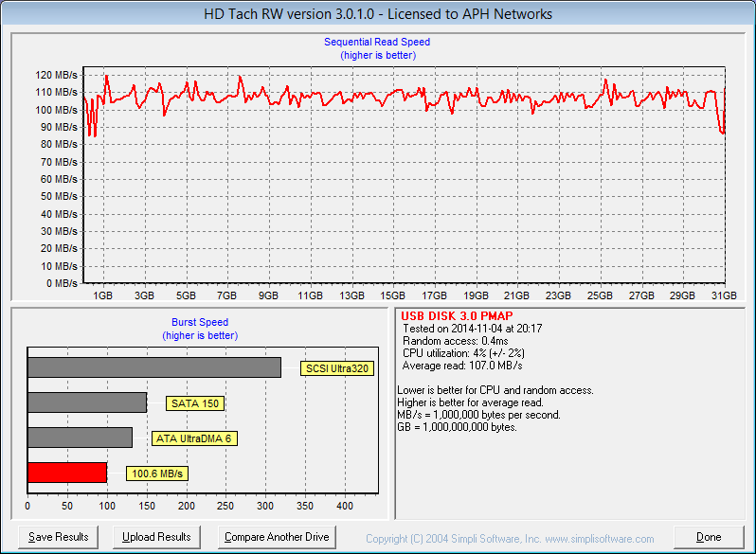Viewport: 756px width, 554px height.
Task: Click the ATA UltraDMA 6 gray bar
Action: tap(80, 438)
